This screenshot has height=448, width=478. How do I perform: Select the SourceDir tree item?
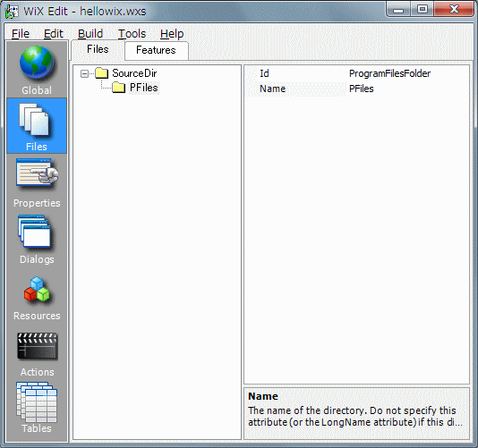click(134, 73)
